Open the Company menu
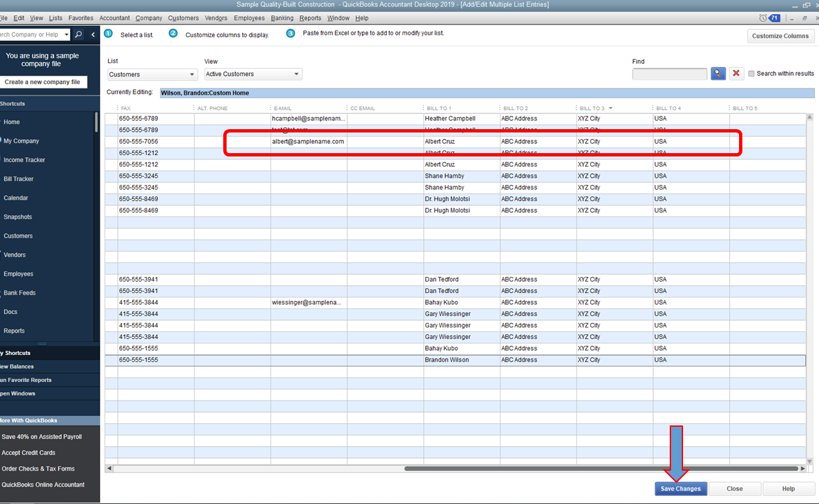The height and width of the screenshot is (504, 819). [149, 18]
